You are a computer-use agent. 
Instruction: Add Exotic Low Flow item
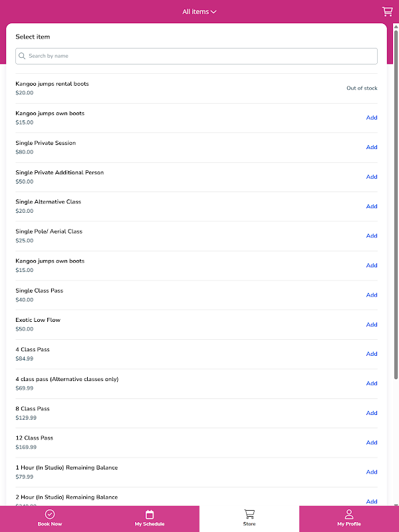pos(372,325)
